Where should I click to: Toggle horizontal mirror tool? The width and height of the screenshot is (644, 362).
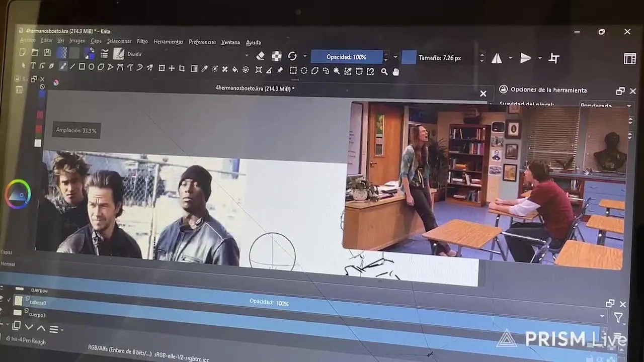click(x=497, y=58)
